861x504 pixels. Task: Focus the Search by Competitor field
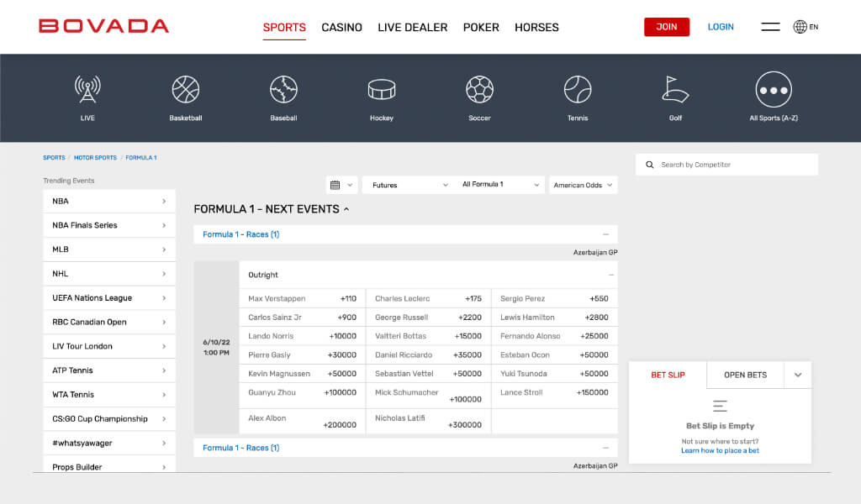[726, 165]
